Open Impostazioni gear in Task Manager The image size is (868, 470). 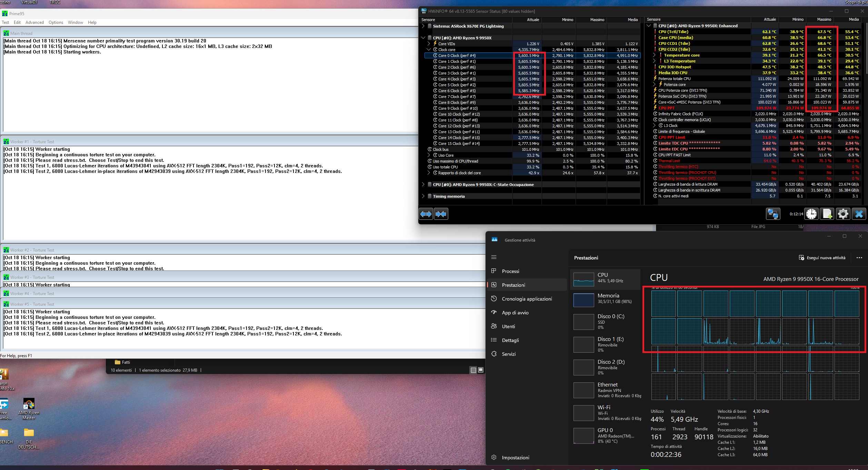(494, 458)
